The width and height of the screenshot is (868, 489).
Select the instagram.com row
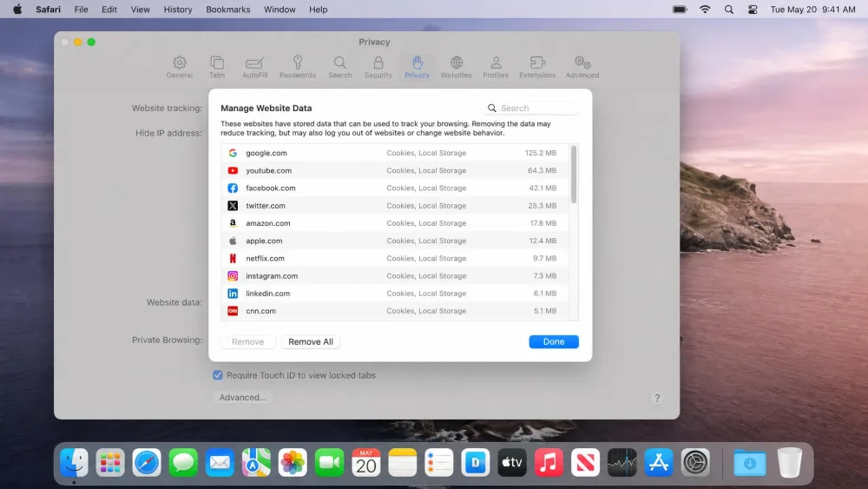pyautogui.click(x=395, y=276)
